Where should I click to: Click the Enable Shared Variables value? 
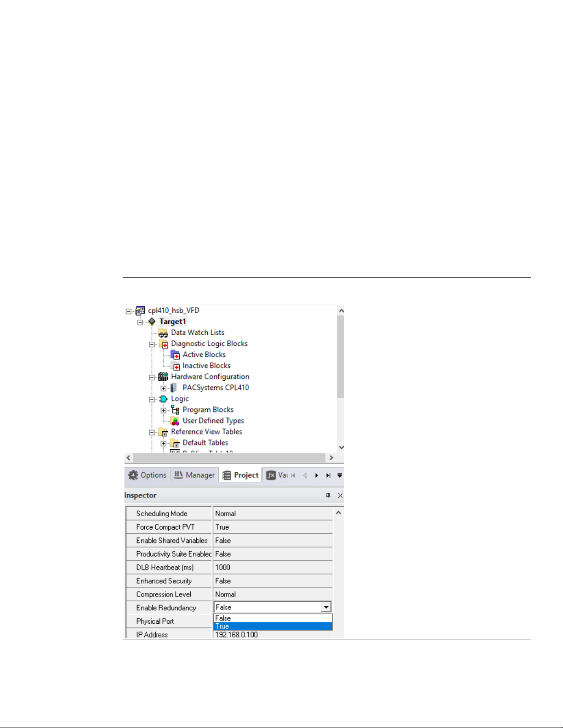point(273,541)
